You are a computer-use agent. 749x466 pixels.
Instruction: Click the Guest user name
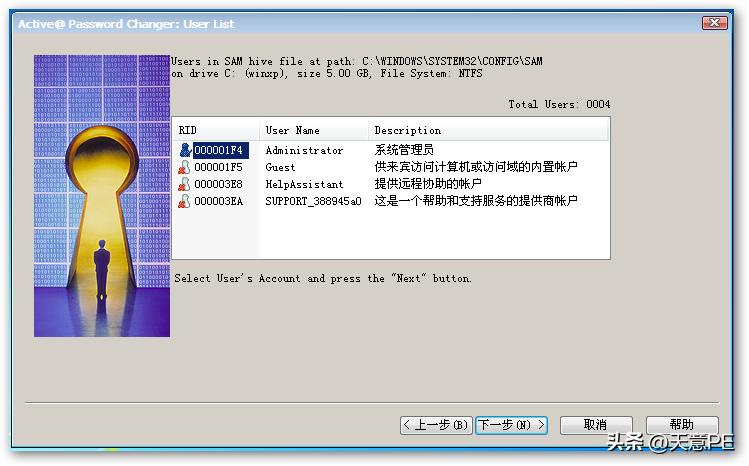pyautogui.click(x=280, y=168)
